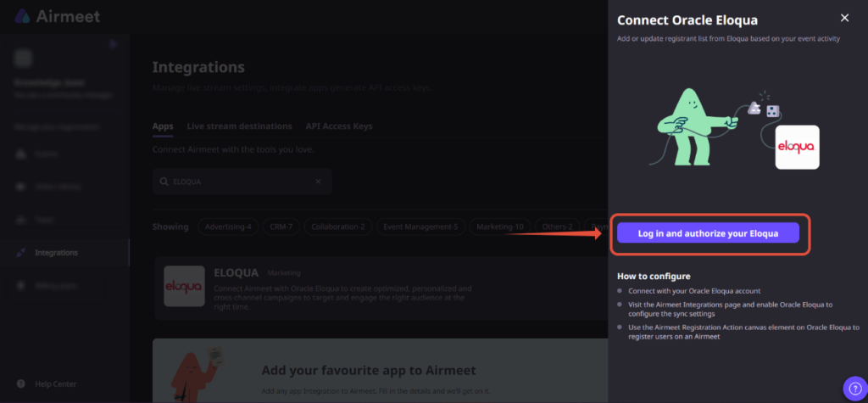Click the bullet about visiting Airmeet Integrations page
The width and height of the screenshot is (868, 403).
[730, 310]
